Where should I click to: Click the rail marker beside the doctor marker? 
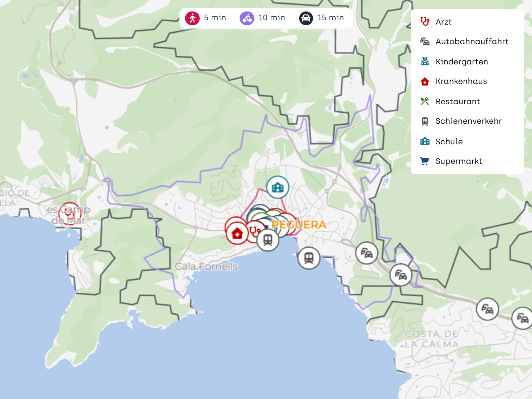coord(268,240)
